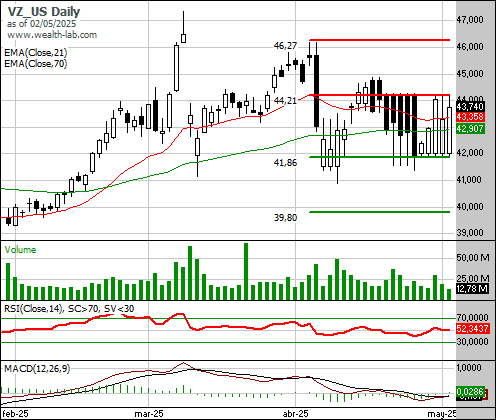The image size is (496, 420).
Task: Click the 30,0000 RSI axis label
Action: coord(473,342)
